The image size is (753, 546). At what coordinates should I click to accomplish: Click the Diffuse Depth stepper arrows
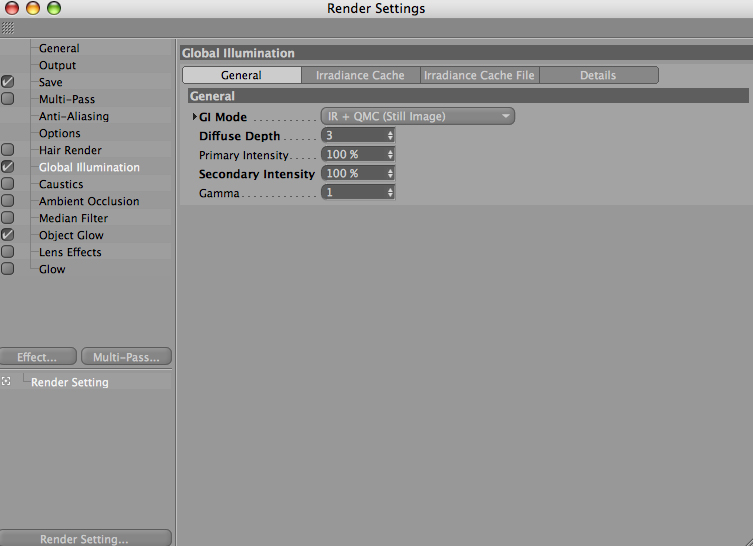click(x=390, y=135)
